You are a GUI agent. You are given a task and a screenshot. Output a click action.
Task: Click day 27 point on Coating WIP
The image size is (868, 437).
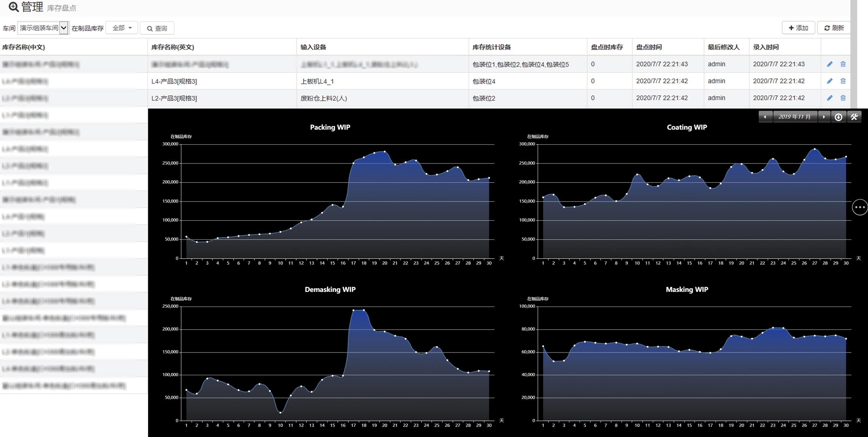click(815, 149)
